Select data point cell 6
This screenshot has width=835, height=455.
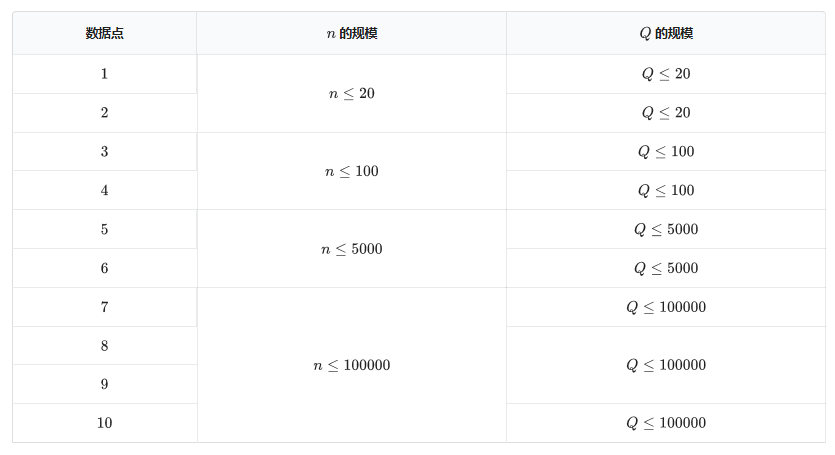point(104,268)
